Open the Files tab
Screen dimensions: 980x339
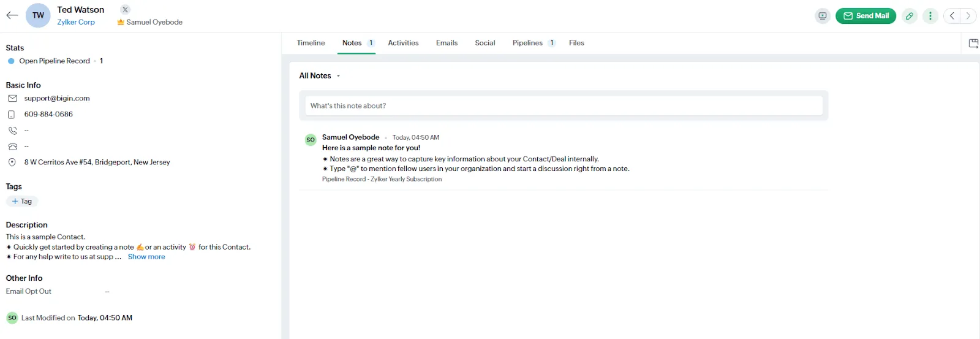[x=576, y=43]
